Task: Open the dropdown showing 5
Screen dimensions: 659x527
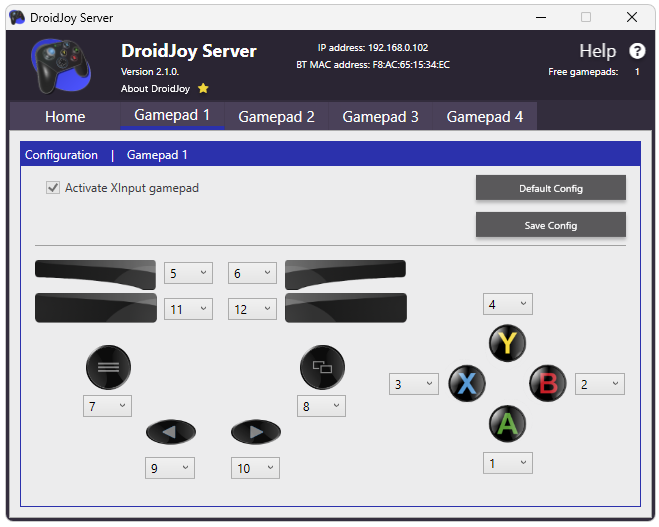Action: (x=188, y=273)
